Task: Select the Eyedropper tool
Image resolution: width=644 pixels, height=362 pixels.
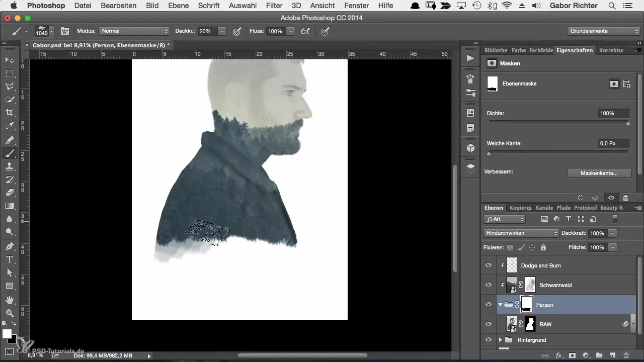Action: coord(9,126)
